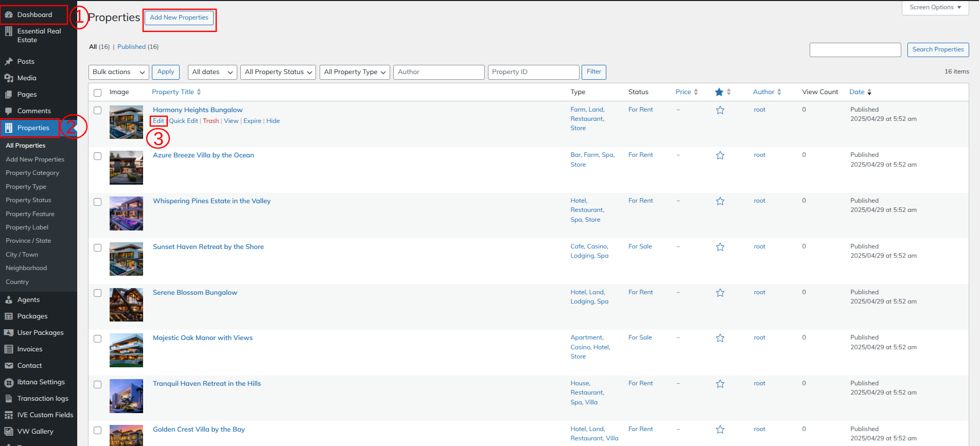
Task: Open Property Category in the sidebar submenu
Action: 32,173
